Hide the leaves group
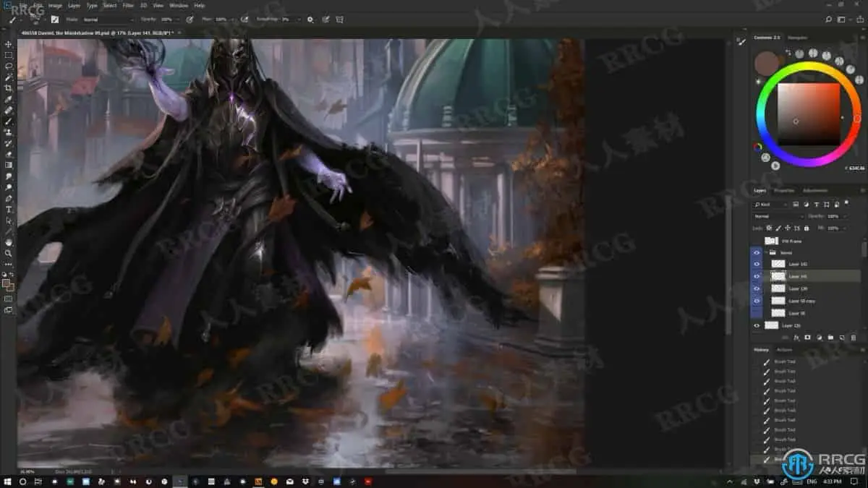This screenshot has height=488, width=868. point(757,253)
